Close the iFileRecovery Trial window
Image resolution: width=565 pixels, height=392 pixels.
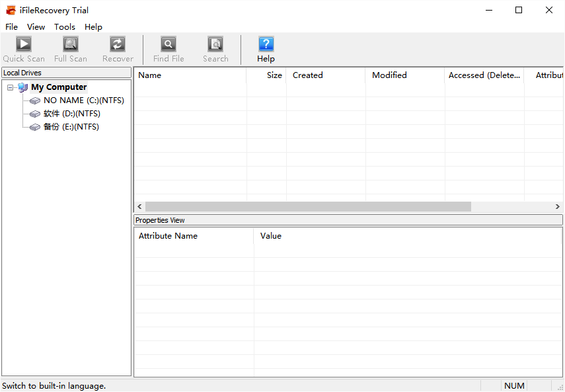point(548,11)
